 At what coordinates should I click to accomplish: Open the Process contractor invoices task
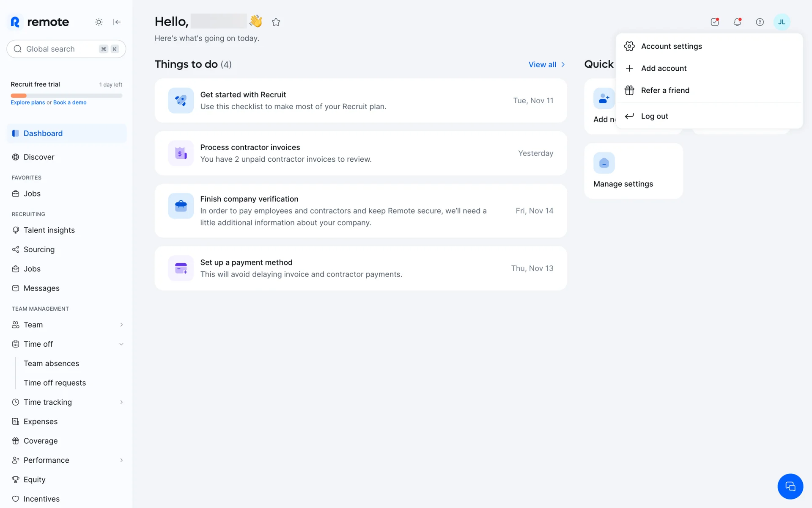pyautogui.click(x=360, y=153)
